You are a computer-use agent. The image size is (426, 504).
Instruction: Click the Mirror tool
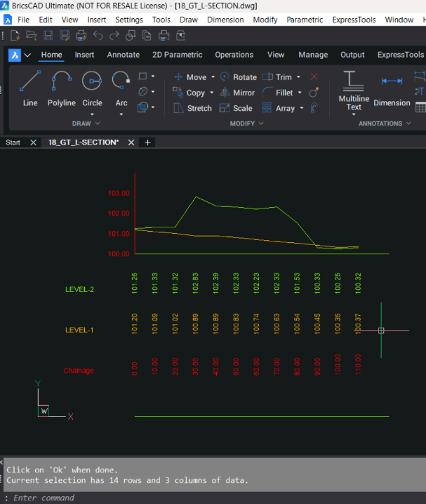click(237, 93)
